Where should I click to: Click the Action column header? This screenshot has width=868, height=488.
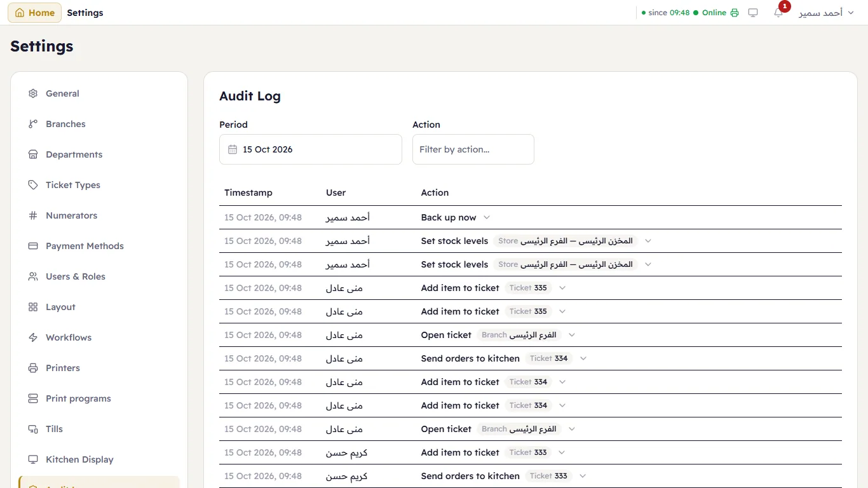pos(435,193)
